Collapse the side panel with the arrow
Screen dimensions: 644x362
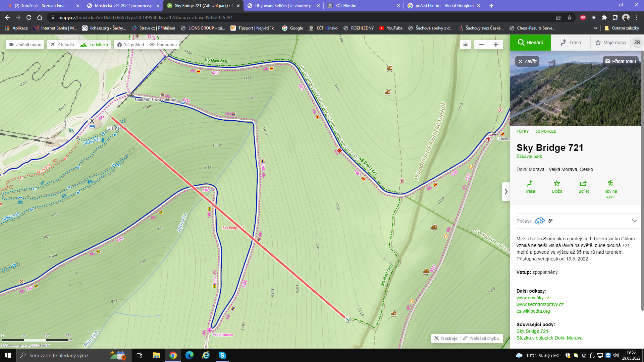[506, 192]
